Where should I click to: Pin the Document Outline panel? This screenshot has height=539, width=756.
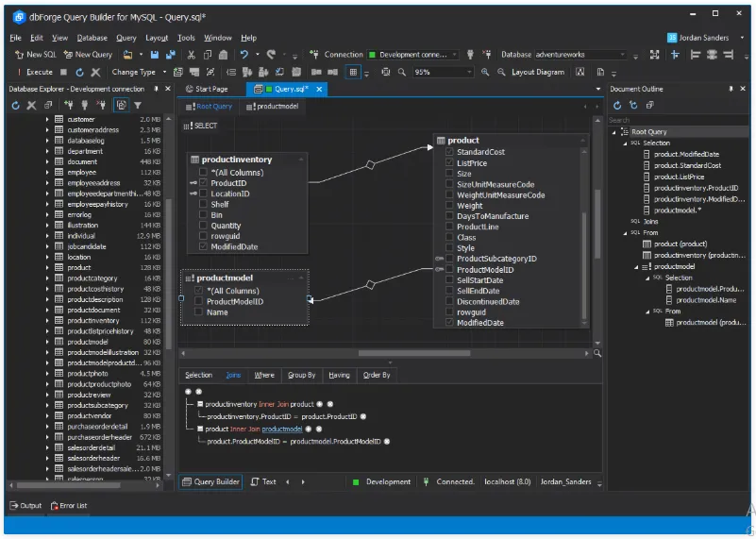[x=731, y=89]
